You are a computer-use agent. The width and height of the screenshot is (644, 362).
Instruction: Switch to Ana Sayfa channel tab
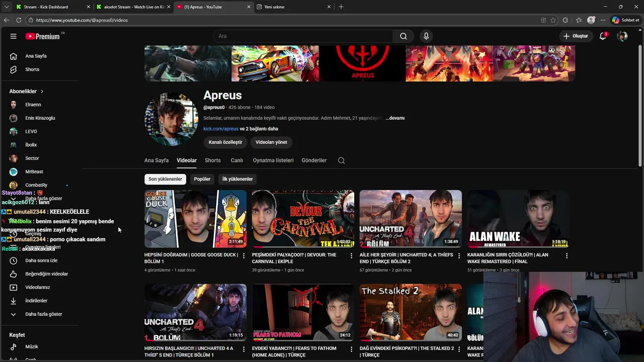[x=156, y=160]
